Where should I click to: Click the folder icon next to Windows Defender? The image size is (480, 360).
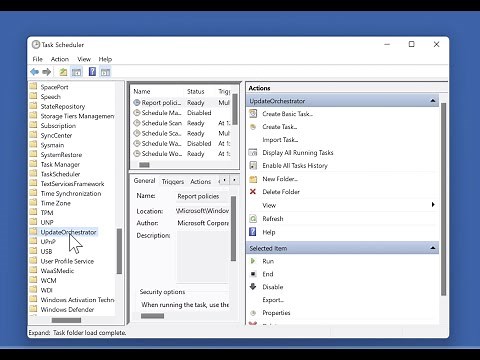(x=33, y=309)
